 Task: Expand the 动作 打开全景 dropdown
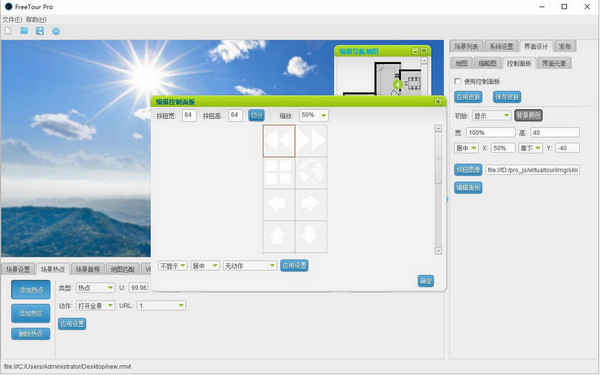95,305
